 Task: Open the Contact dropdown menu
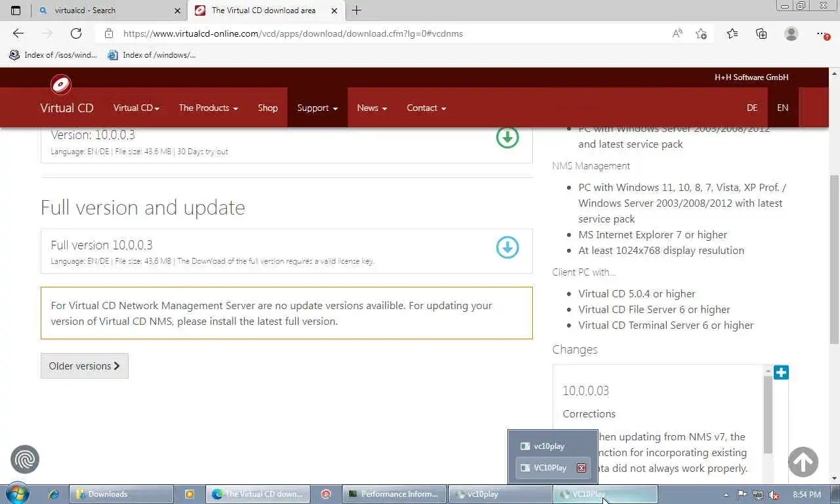coord(426,108)
